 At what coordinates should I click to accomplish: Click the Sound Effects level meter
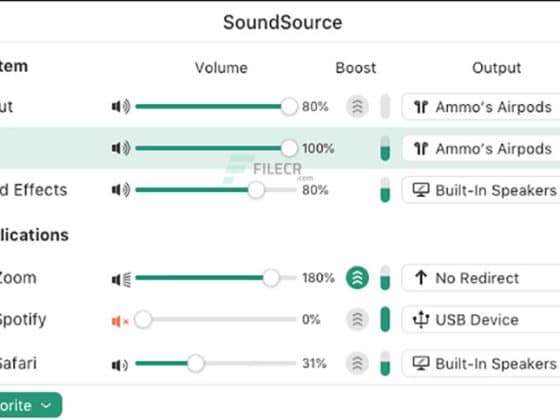click(x=385, y=190)
